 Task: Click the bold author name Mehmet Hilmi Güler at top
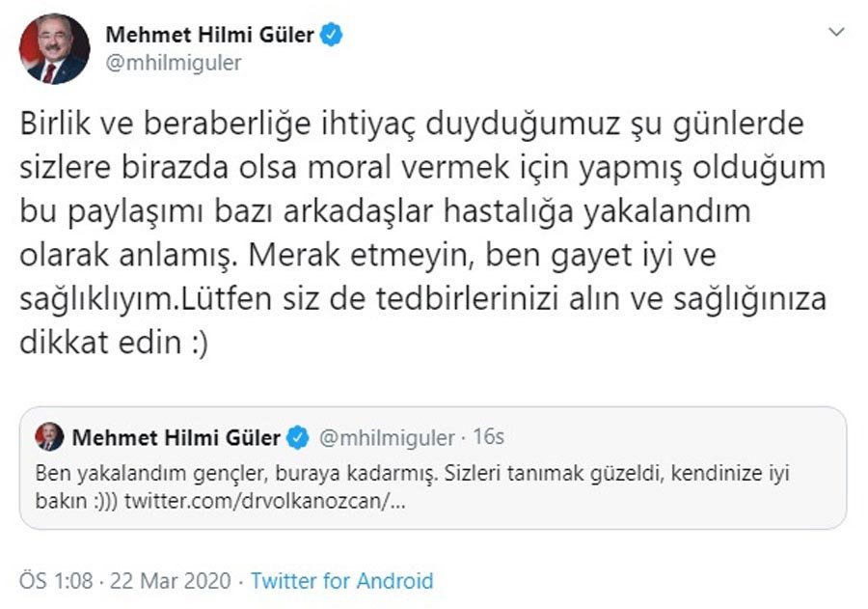pos(210,35)
